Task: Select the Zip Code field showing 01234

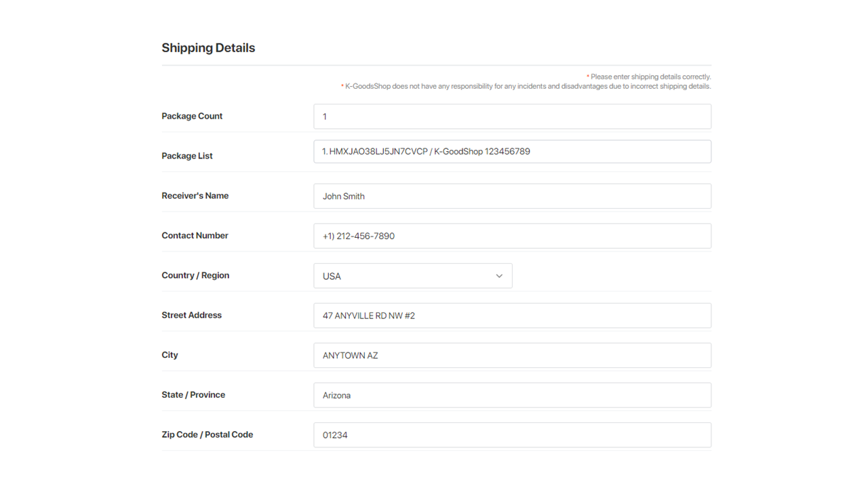Action: coord(512,435)
